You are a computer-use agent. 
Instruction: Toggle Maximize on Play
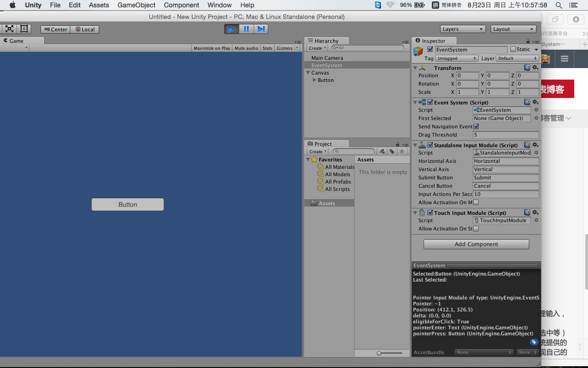pos(212,48)
